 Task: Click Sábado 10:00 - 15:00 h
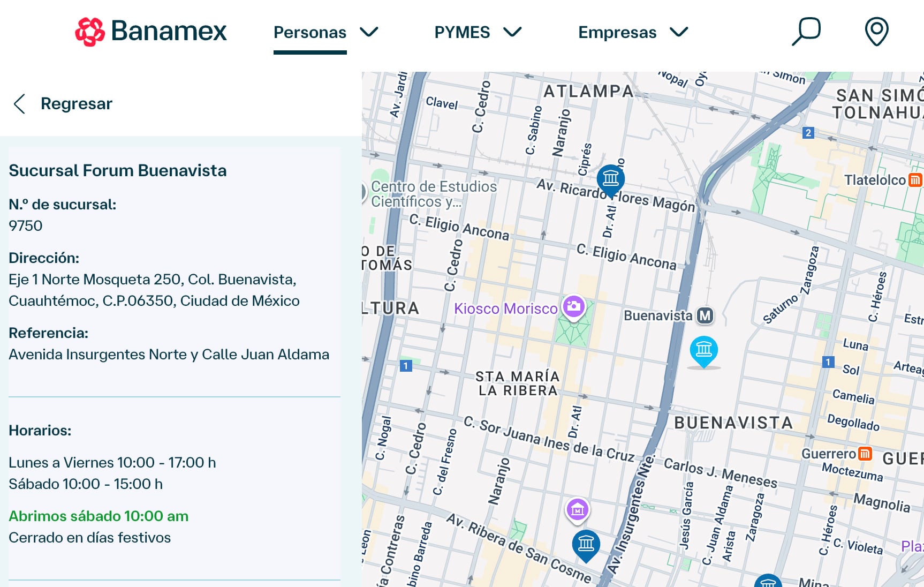click(86, 484)
